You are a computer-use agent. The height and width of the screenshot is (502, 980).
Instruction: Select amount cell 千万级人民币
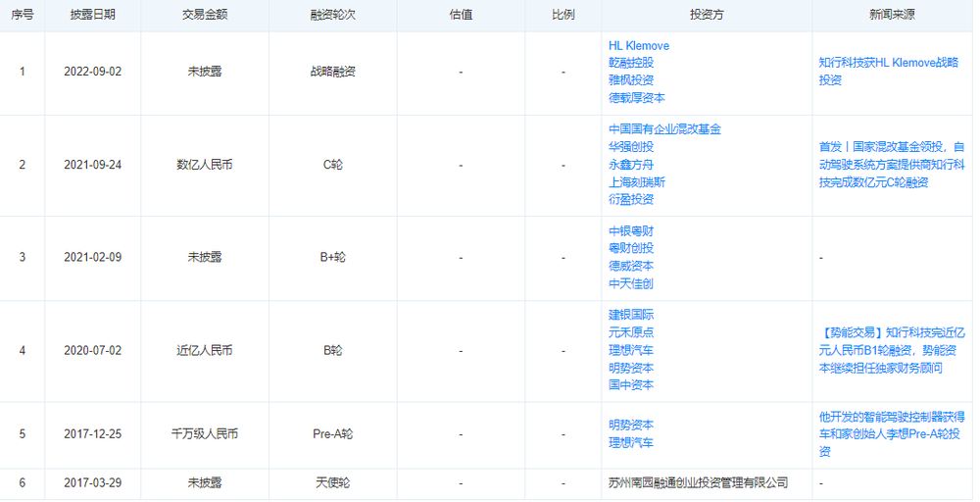205,434
